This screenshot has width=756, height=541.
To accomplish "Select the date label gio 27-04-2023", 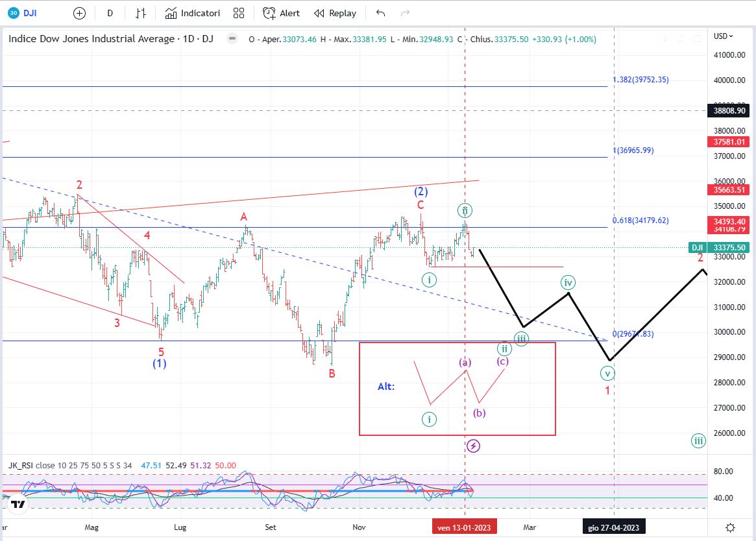I will [x=613, y=527].
